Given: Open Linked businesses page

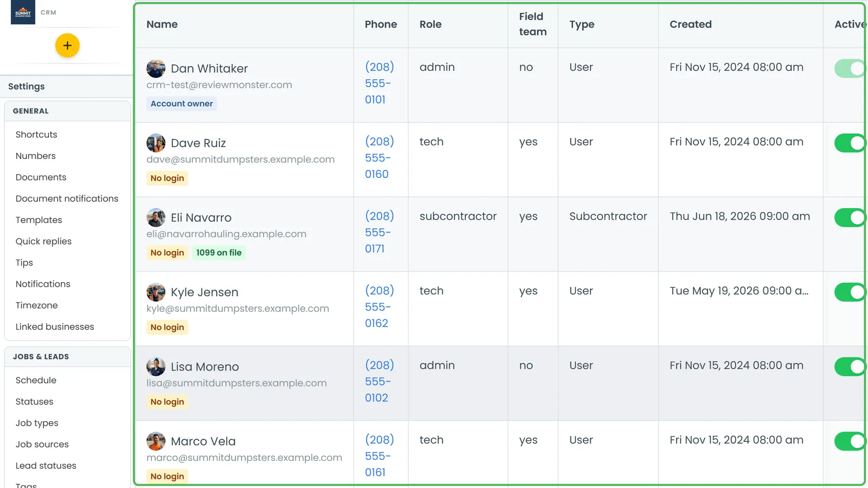Looking at the screenshot, I should tap(55, 326).
